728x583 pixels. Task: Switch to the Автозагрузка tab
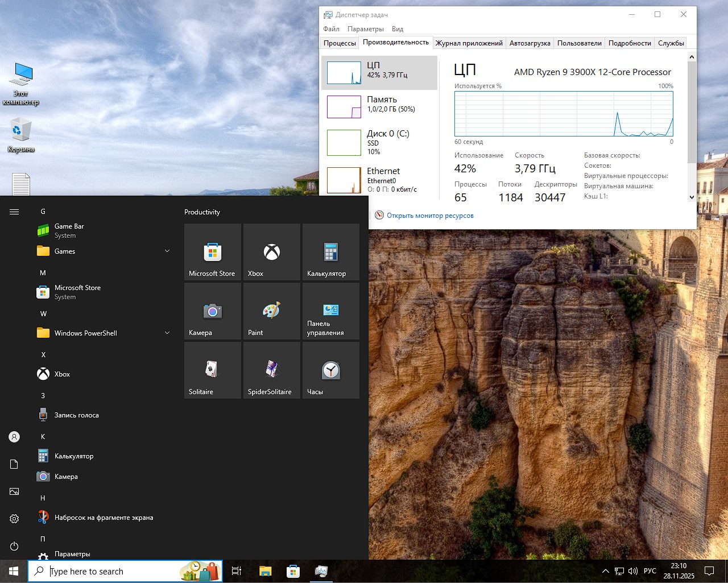click(x=530, y=42)
